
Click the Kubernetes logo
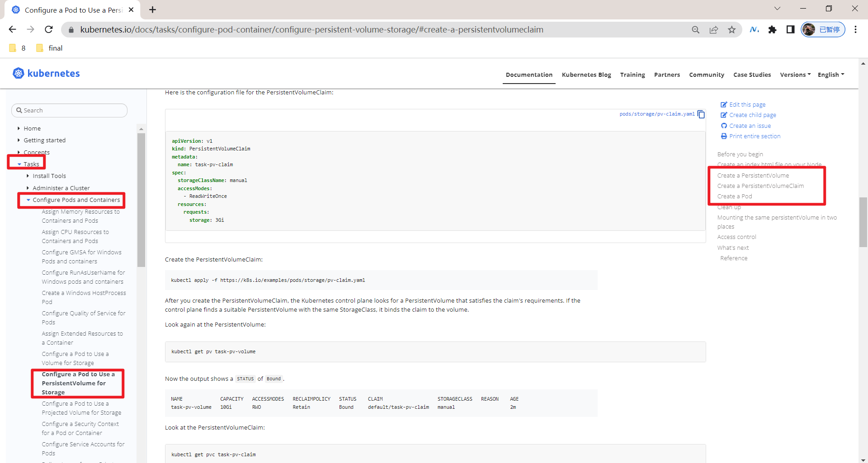click(x=46, y=73)
